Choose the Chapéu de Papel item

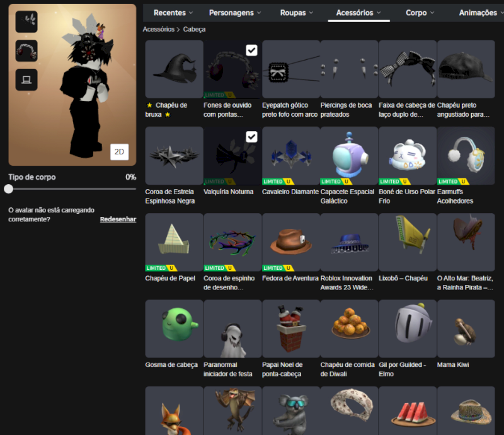(174, 242)
